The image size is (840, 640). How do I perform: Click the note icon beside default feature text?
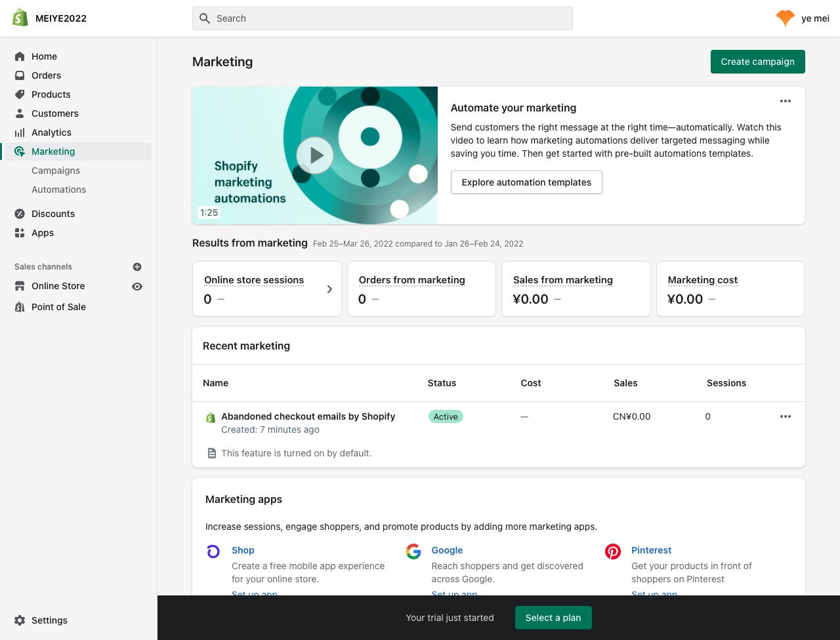(x=212, y=453)
